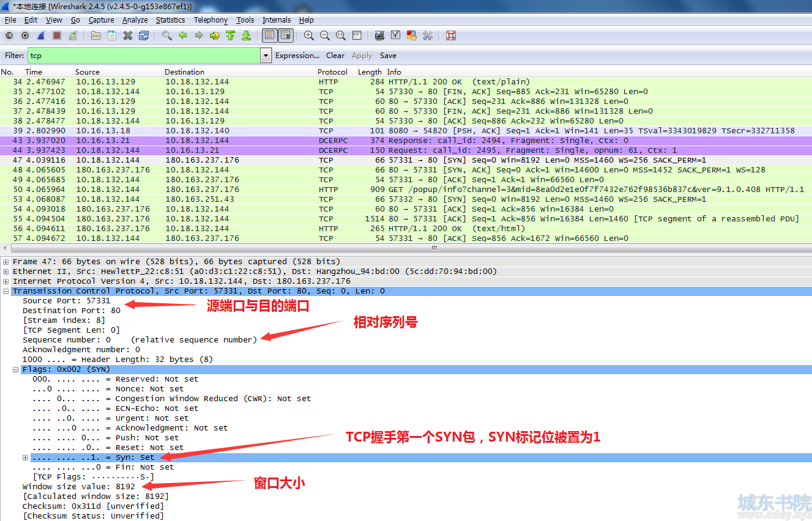The image size is (812, 521).
Task: Find a packet magnifier icon
Action: (166, 35)
